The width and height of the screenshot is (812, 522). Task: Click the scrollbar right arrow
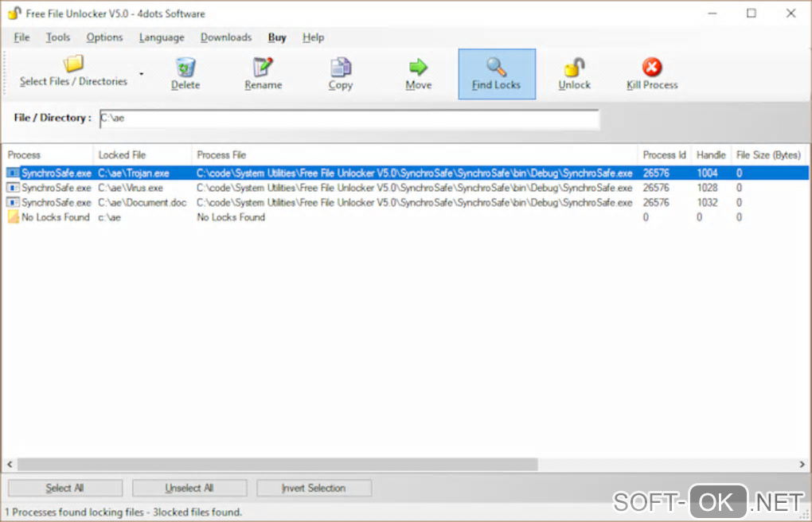[802, 465]
